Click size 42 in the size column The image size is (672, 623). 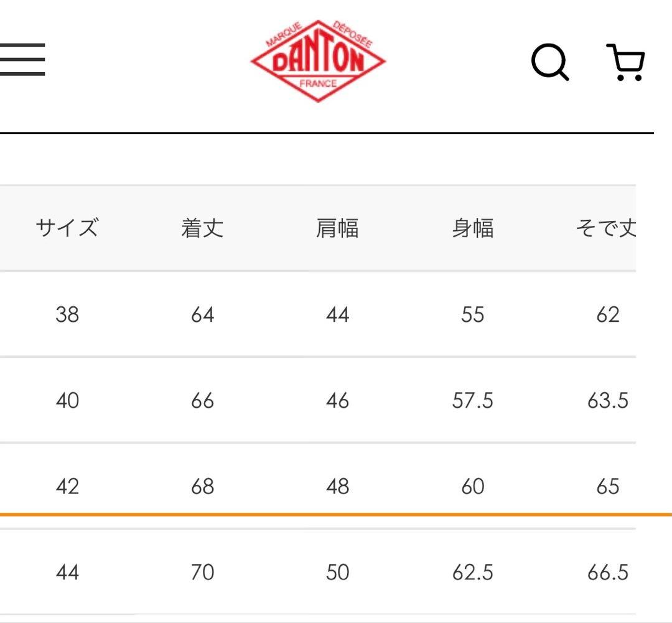67,486
